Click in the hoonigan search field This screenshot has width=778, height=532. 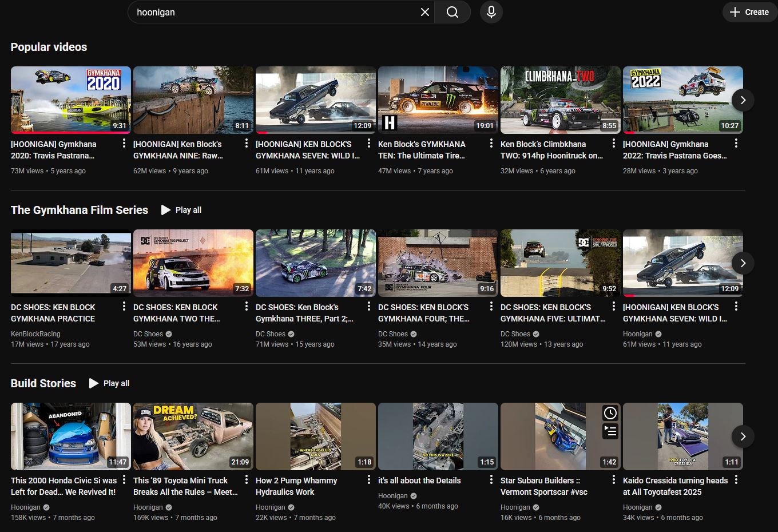click(275, 12)
